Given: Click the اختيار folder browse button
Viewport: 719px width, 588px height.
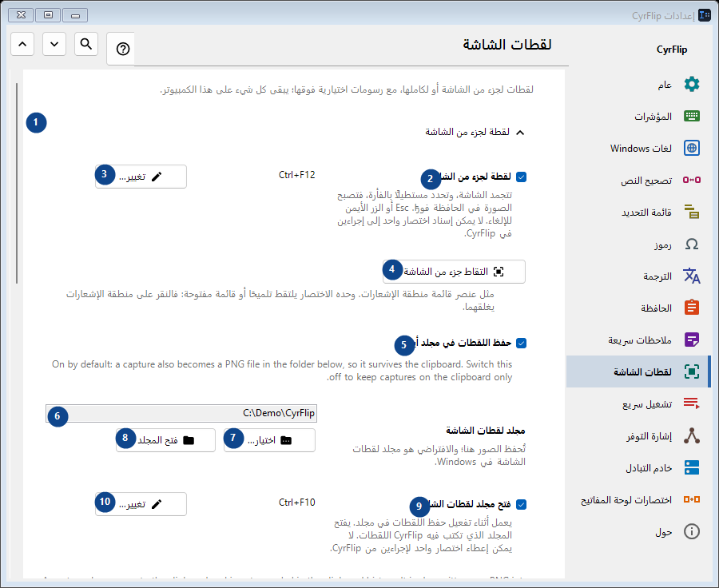Looking at the screenshot, I should pyautogui.click(x=270, y=440).
